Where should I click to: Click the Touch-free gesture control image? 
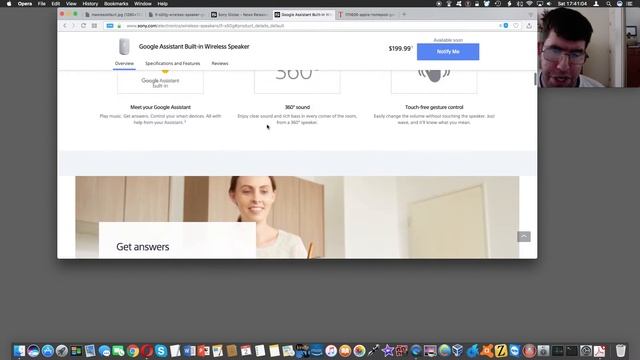[x=434, y=82]
